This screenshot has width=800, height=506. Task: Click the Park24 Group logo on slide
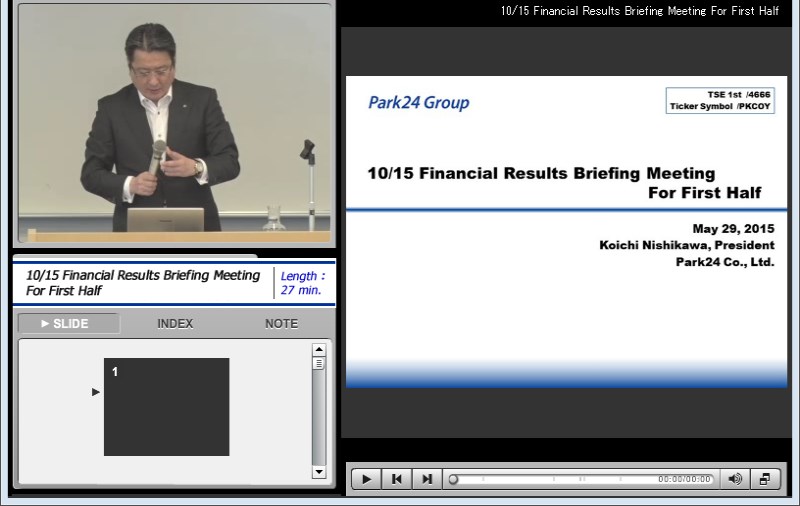pyautogui.click(x=418, y=102)
